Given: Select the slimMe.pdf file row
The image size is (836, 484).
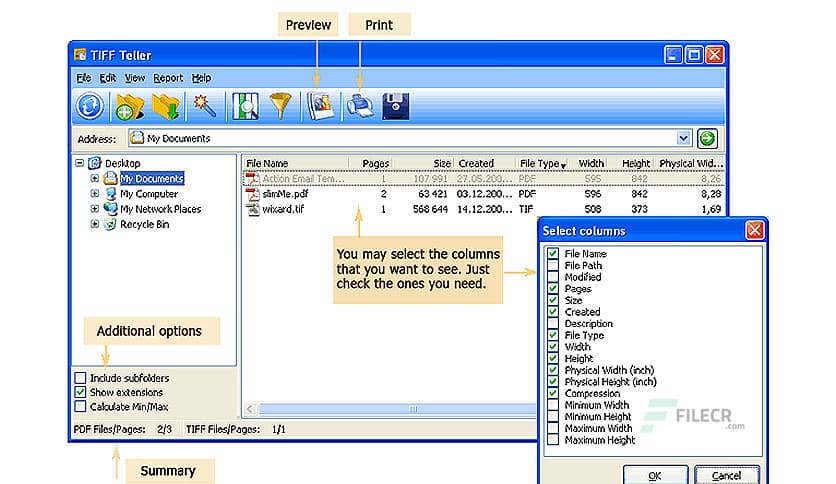Looking at the screenshot, I should (483, 194).
